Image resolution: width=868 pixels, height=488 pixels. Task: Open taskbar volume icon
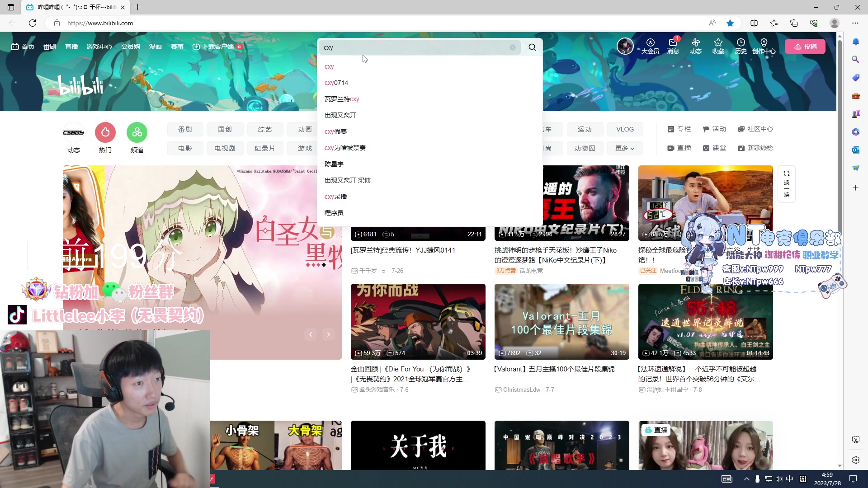click(x=778, y=479)
